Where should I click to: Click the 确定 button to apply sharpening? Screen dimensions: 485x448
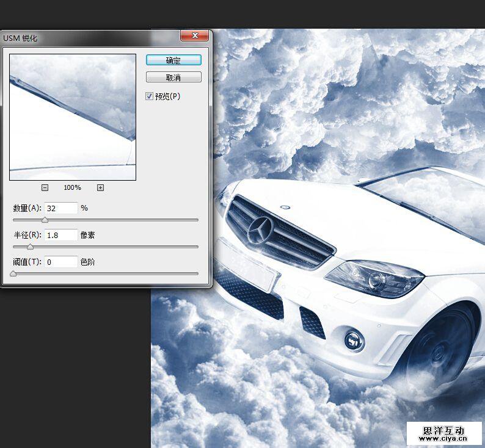pos(173,60)
